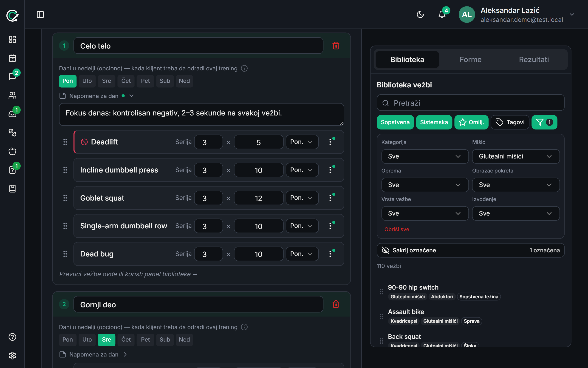This screenshot has width=588, height=368.
Task: Open the dashboard grid icon in sidebar
Action: (x=12, y=39)
